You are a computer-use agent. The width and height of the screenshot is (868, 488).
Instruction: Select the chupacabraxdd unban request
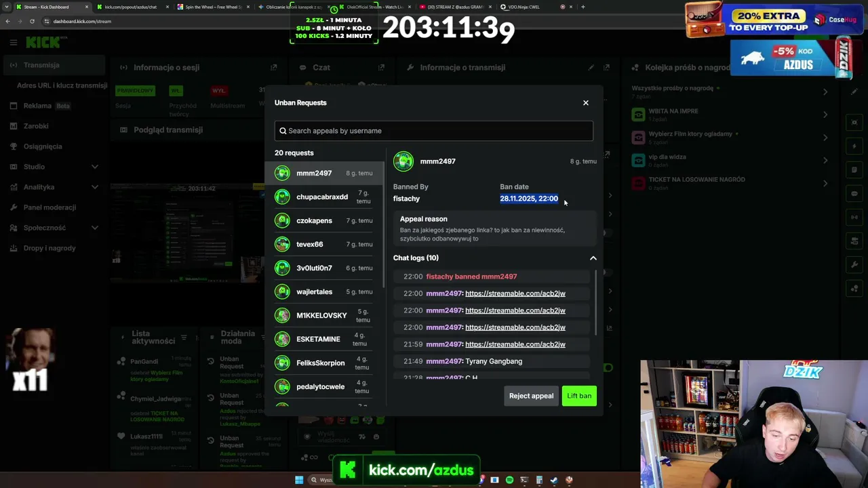pos(324,197)
